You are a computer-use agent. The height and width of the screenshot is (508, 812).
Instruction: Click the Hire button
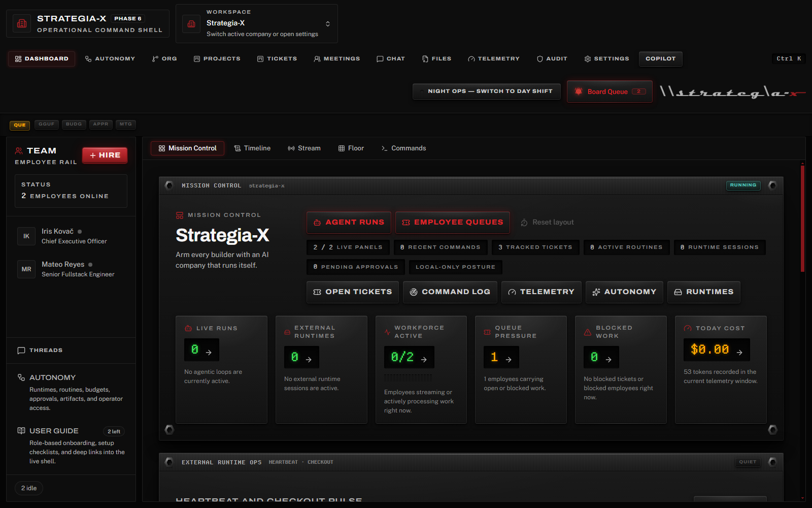(105, 155)
